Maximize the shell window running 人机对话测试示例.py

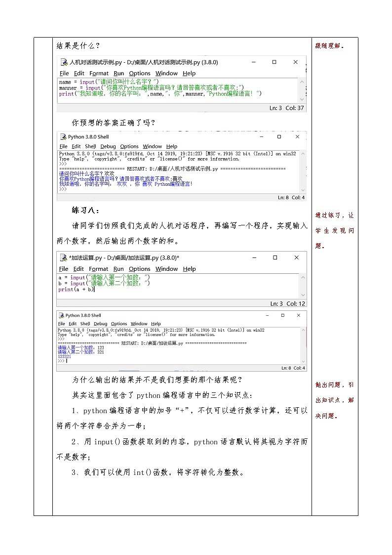pos(279,136)
